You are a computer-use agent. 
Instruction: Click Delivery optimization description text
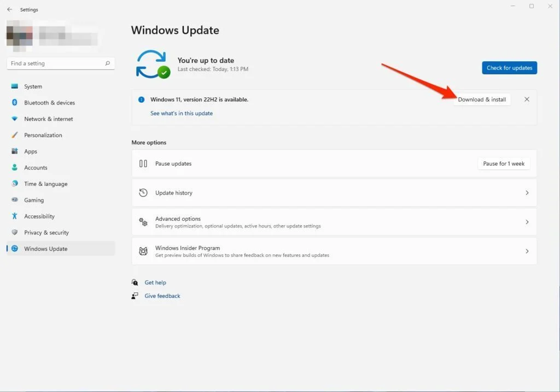point(238,226)
